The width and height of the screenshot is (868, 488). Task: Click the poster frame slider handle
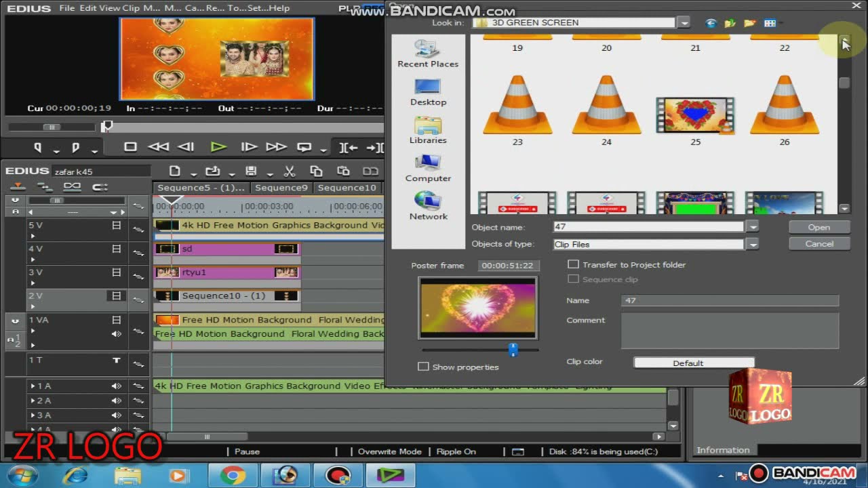[513, 350]
